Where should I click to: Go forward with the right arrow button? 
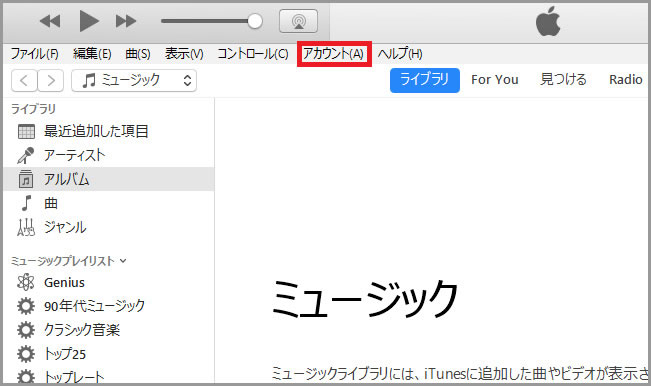(51, 80)
